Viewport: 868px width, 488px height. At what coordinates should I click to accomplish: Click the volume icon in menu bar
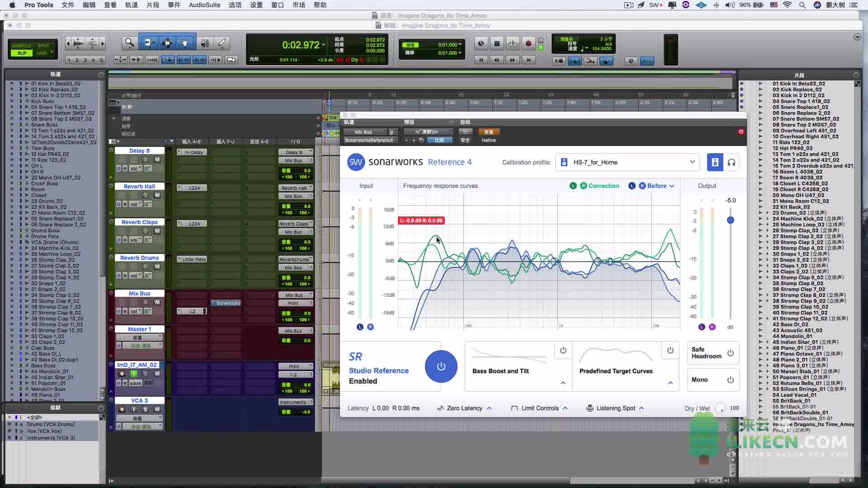click(x=730, y=5)
